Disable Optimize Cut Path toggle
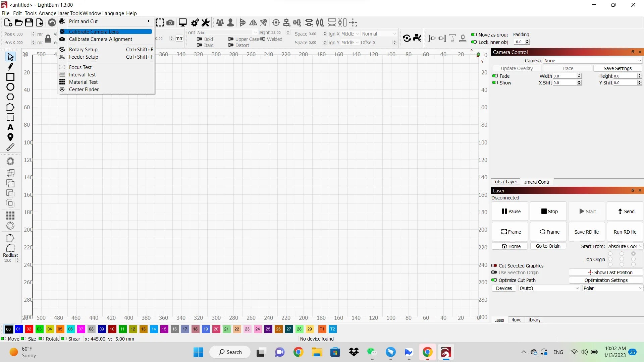 coord(494,280)
